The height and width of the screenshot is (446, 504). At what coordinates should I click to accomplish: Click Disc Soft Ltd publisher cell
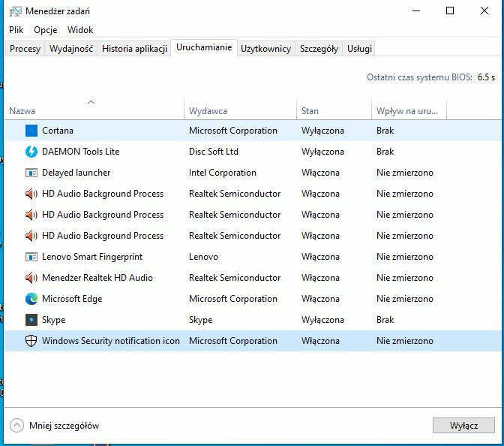tap(214, 152)
